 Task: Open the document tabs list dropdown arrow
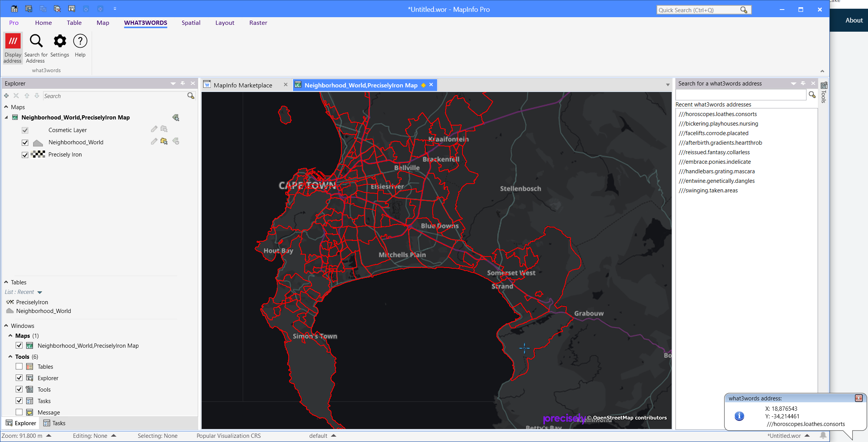click(668, 85)
